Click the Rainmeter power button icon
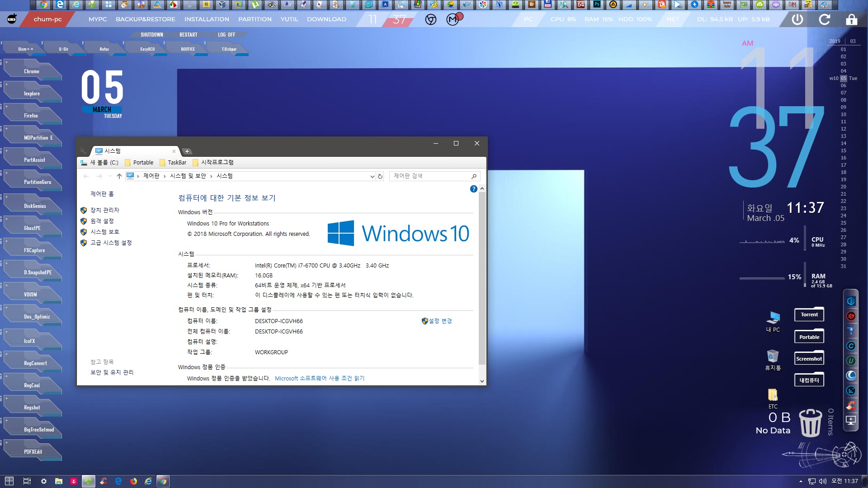This screenshot has height=488, width=868. [x=797, y=19]
